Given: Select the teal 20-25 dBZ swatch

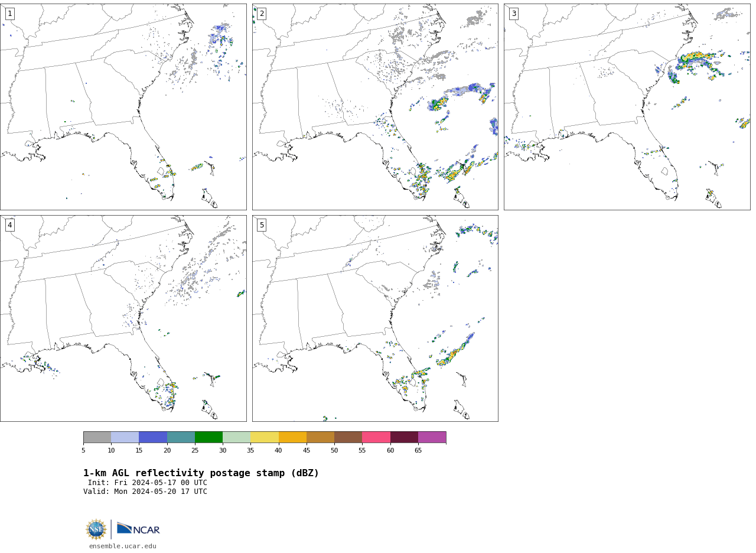Looking at the screenshot, I should [181, 437].
